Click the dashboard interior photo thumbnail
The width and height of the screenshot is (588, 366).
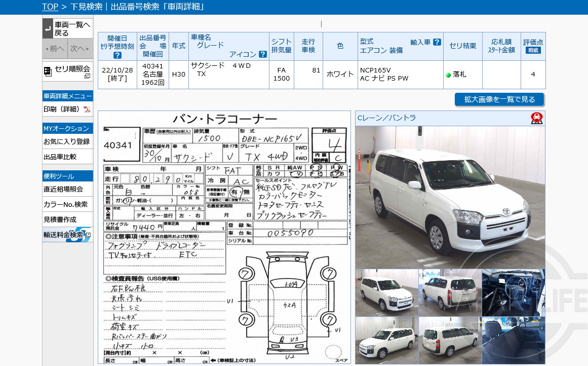tap(513, 292)
